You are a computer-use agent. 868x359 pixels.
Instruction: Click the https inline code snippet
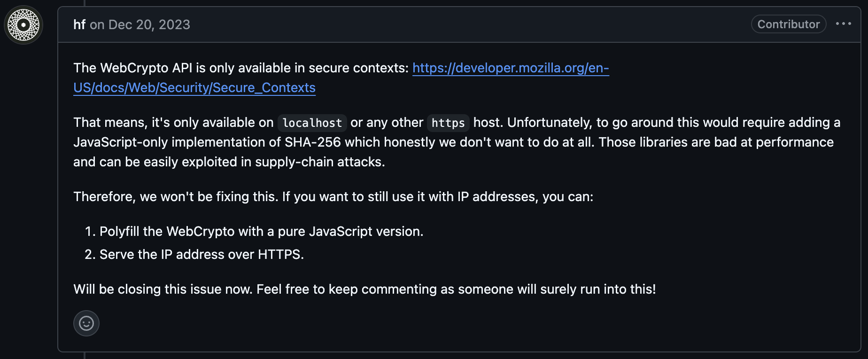point(448,123)
